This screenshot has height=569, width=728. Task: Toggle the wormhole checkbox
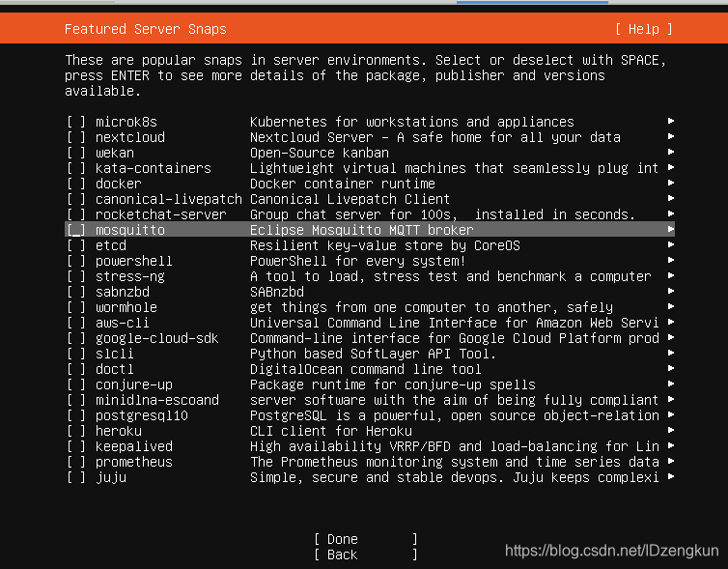76,307
